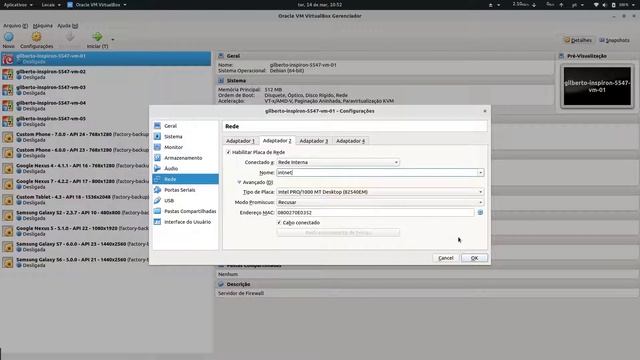Screen dimensions: 640x360
Task: Open the Aplicativos menu in top panel
Action: pos(18,5)
